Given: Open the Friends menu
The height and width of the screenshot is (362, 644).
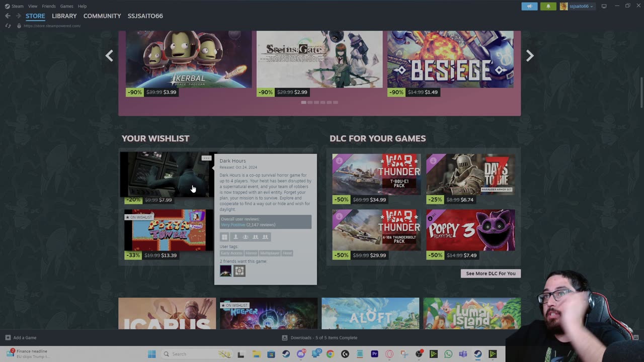Looking at the screenshot, I should [x=49, y=6].
